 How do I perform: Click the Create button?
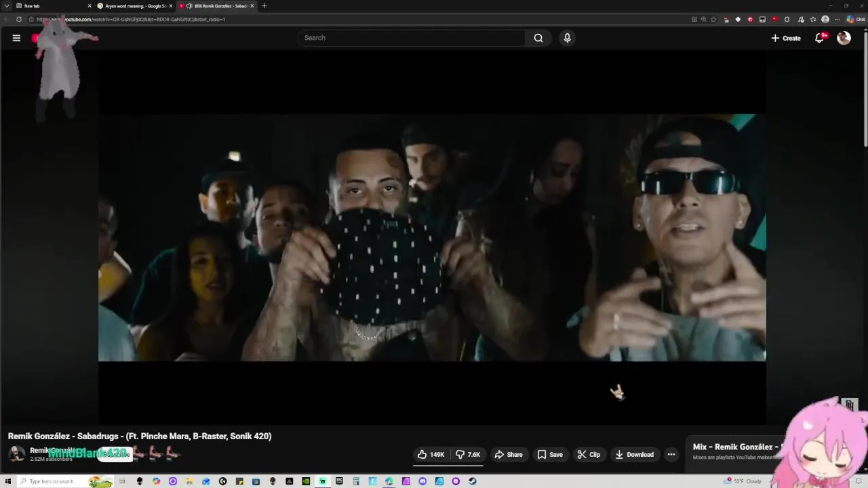[786, 38]
